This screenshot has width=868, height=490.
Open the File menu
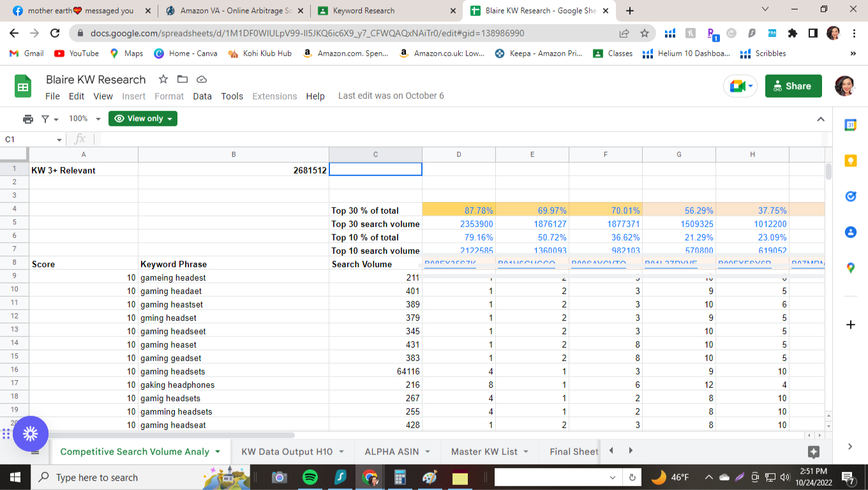[x=53, y=96]
